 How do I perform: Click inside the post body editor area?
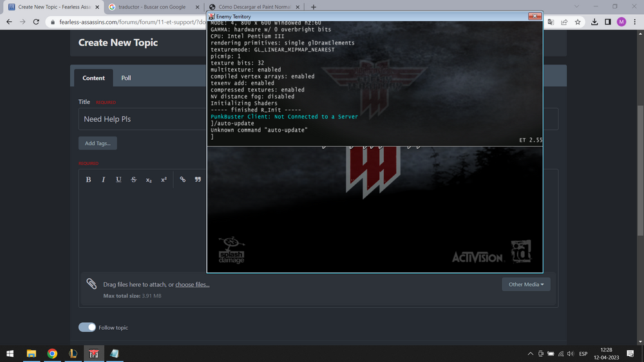point(142,230)
